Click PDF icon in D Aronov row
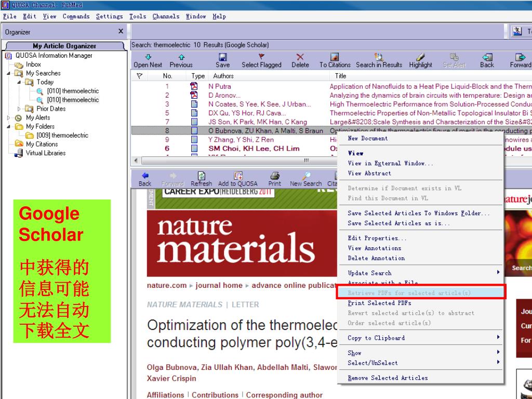The width and height of the screenshot is (532, 399). tap(194, 95)
